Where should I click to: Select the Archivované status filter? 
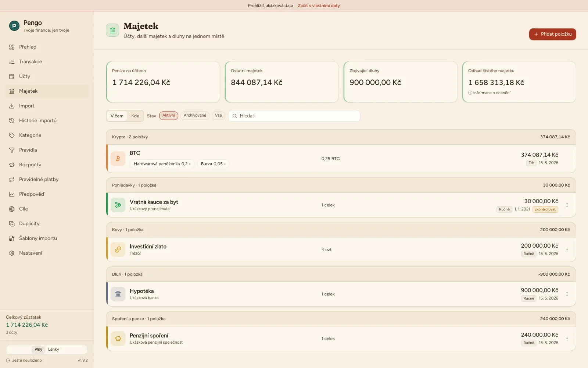tap(195, 116)
